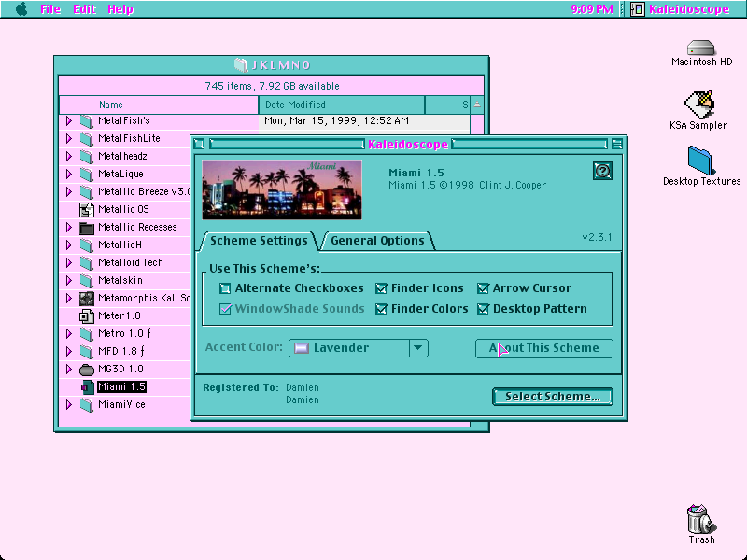
Task: Click the Trash icon on desktop
Action: pyautogui.click(x=701, y=519)
